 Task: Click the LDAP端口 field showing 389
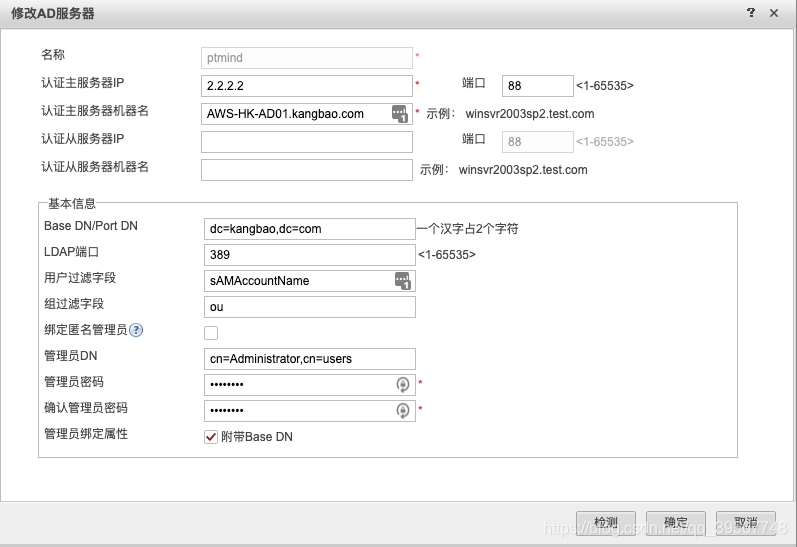pos(310,255)
